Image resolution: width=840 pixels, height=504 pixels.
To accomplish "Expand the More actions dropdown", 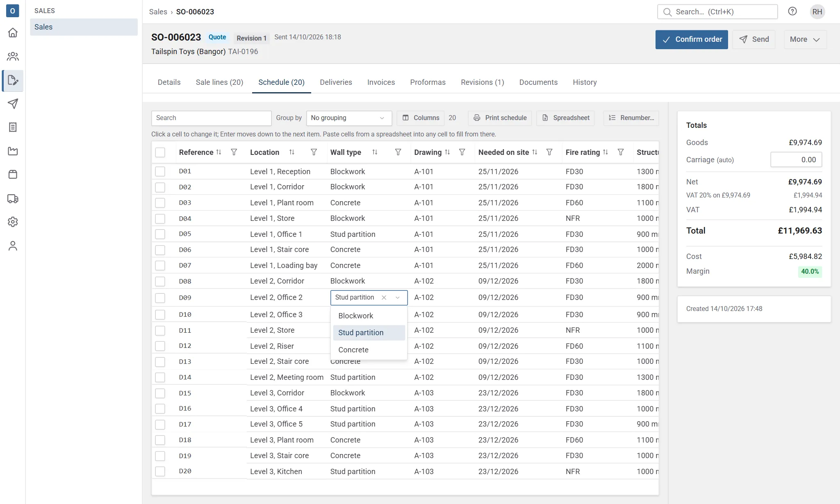I will pos(805,39).
